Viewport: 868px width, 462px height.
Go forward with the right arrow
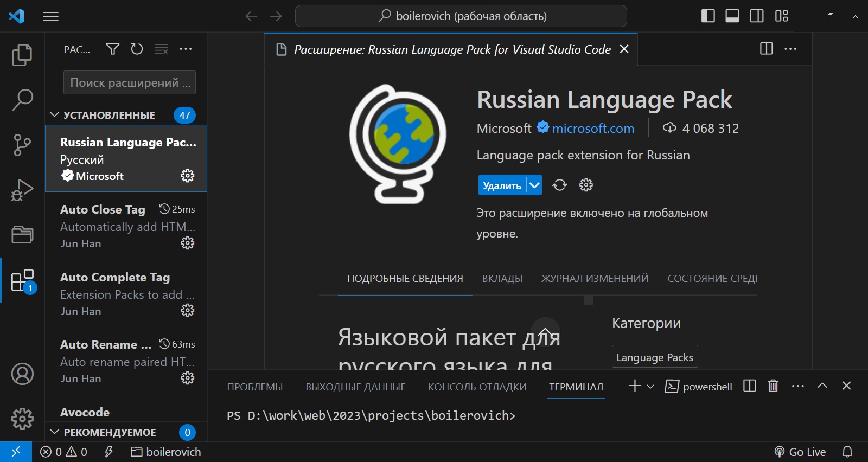click(276, 16)
